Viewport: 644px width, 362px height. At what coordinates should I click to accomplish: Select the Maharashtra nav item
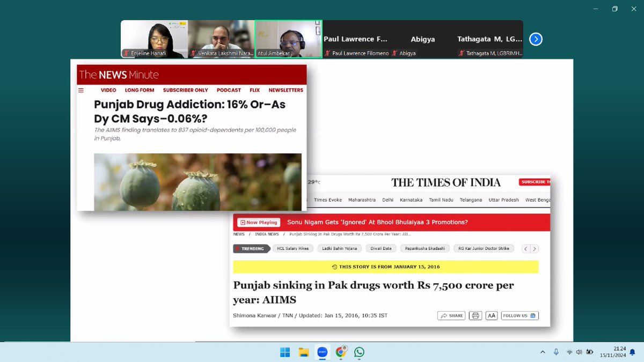pyautogui.click(x=362, y=200)
